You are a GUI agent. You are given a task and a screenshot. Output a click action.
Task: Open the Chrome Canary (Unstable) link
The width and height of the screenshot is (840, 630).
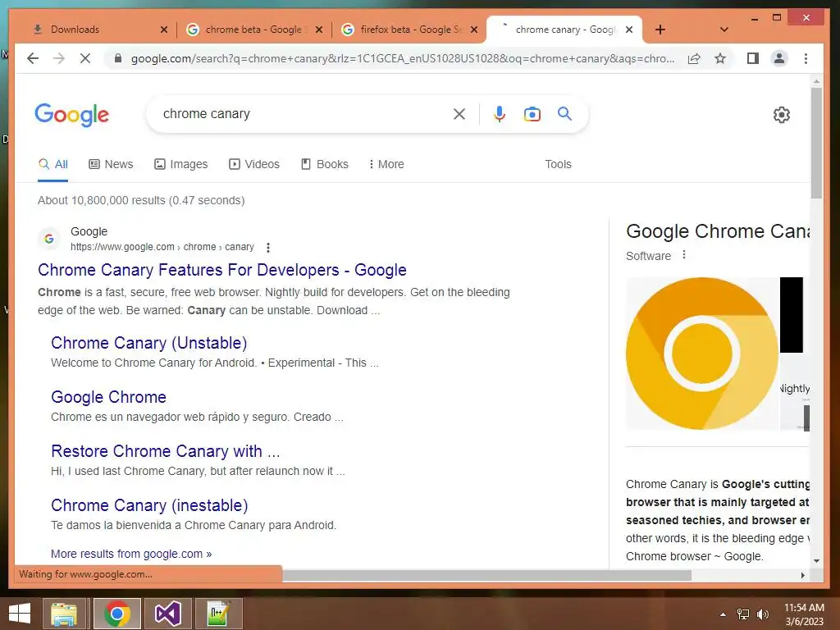[149, 343]
